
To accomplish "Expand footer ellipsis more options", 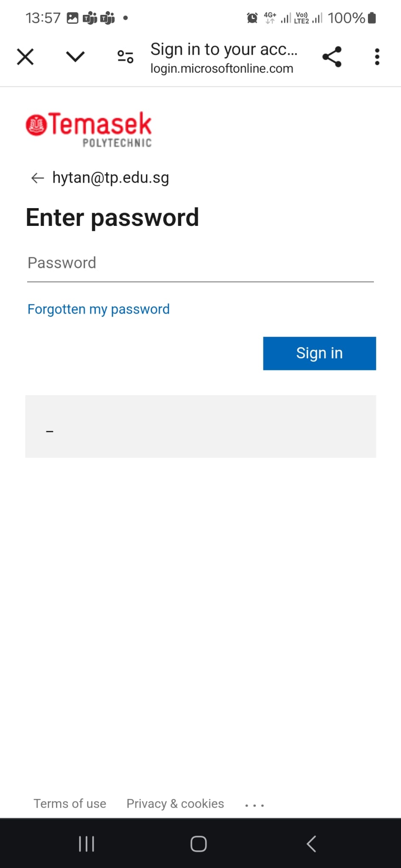I will [255, 804].
